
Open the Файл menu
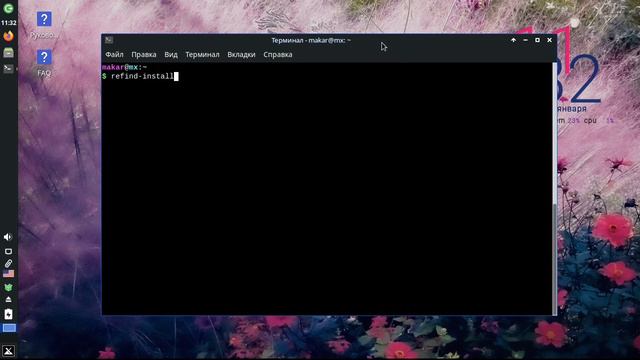pyautogui.click(x=114, y=54)
